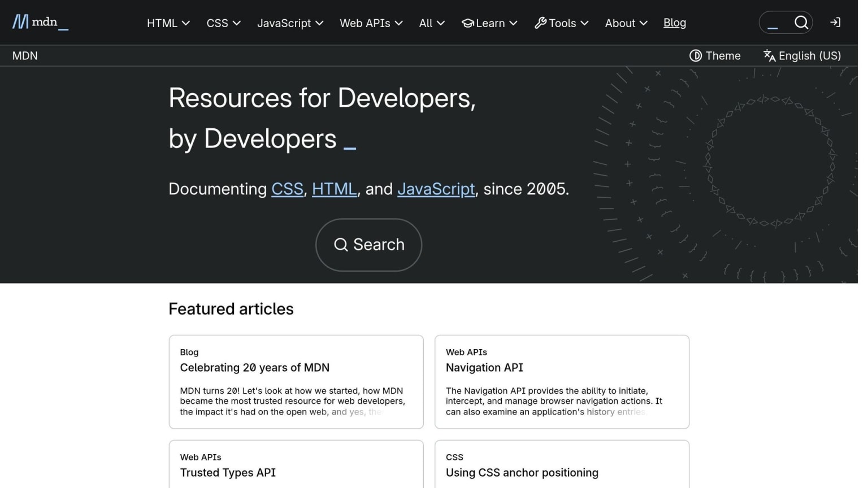Viewport: 868px width, 488px height.
Task: Follow the HTML link in tagline
Action: (x=334, y=189)
